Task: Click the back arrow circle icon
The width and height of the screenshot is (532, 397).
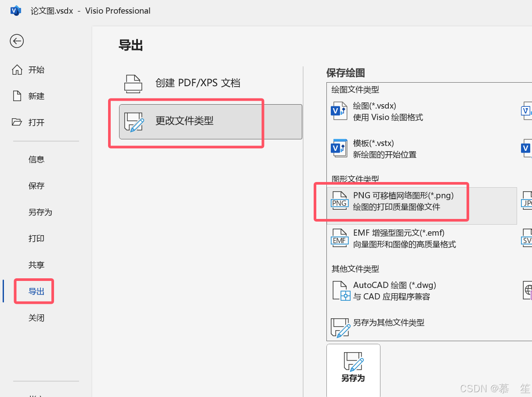Action: 17,41
